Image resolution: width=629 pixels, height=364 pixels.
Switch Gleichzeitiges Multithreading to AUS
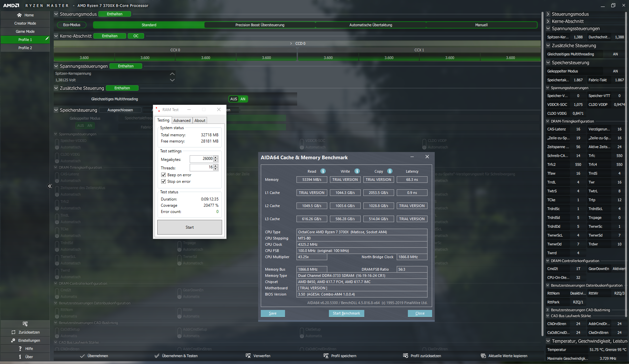click(234, 99)
